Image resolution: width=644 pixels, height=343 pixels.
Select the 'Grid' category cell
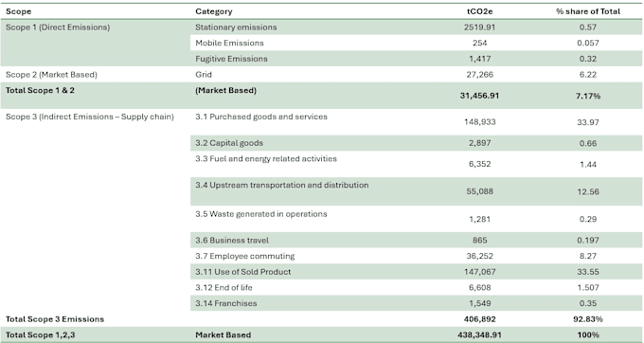click(204, 74)
